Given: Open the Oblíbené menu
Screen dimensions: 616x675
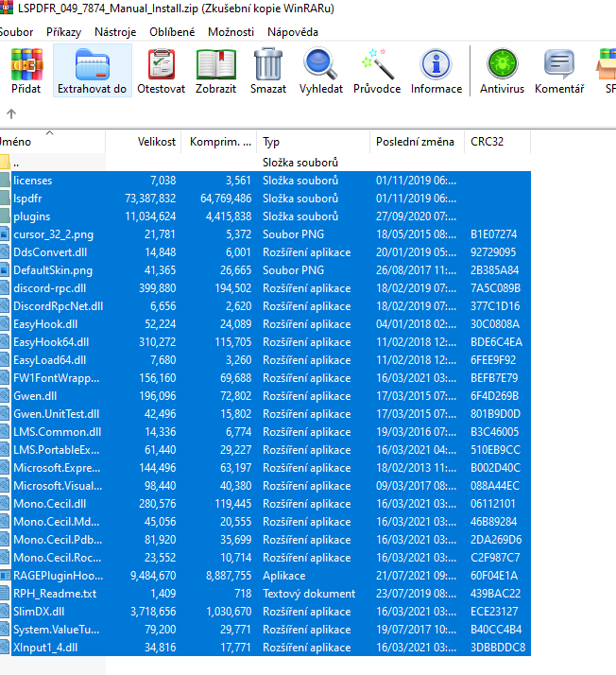Looking at the screenshot, I should [172, 32].
